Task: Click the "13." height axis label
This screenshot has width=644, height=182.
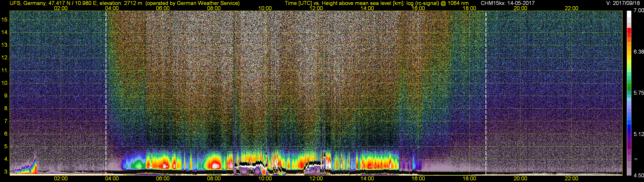Action: (5, 45)
